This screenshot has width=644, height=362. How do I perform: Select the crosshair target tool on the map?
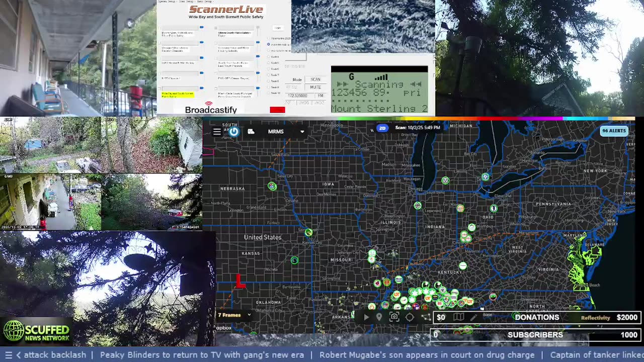(410, 317)
